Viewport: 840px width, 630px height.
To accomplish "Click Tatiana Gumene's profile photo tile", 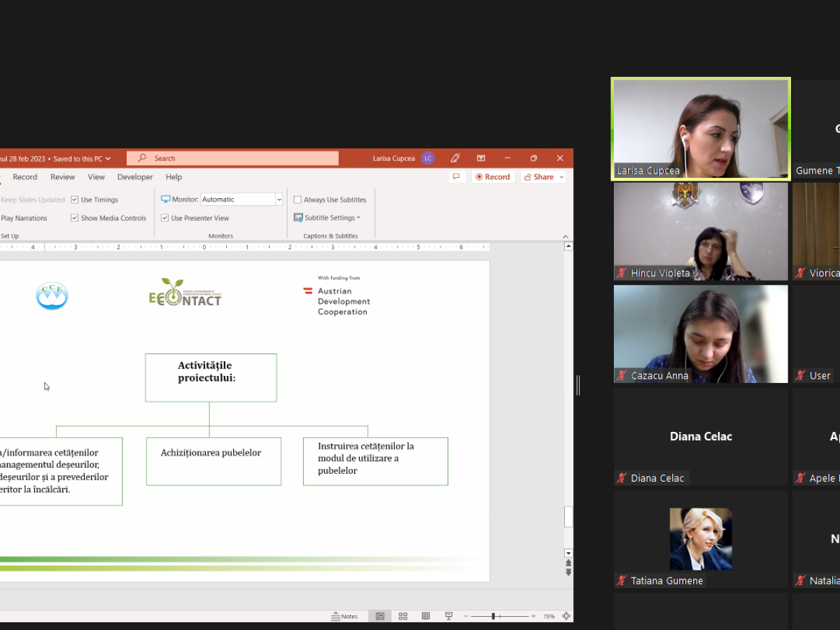I will pos(701,539).
